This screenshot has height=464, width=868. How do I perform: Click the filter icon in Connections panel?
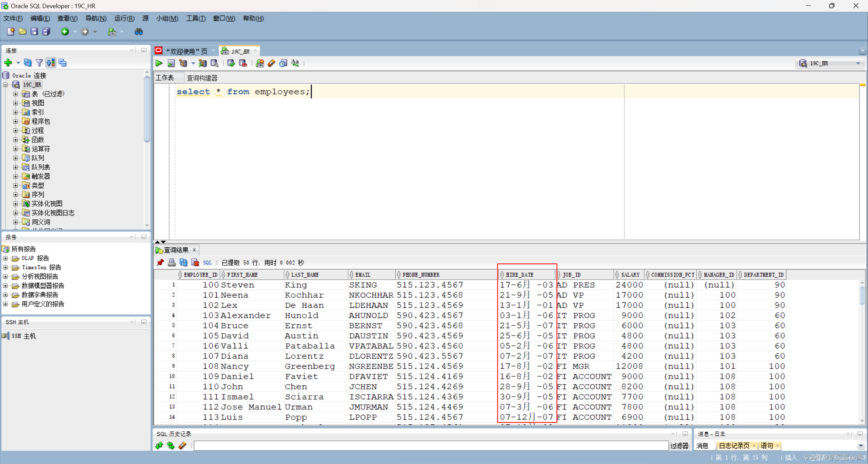click(39, 63)
